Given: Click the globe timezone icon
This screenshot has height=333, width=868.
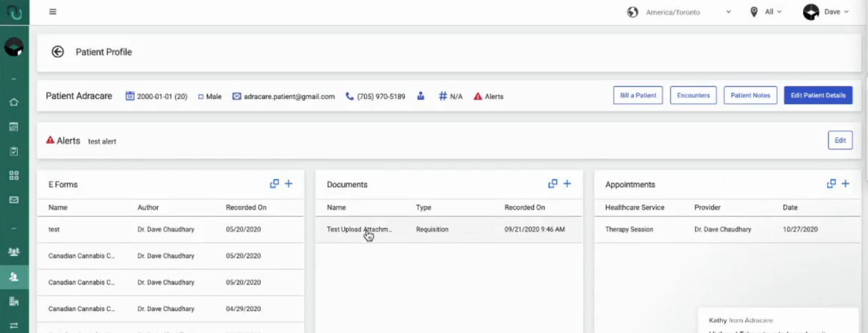Looking at the screenshot, I should click(x=632, y=12).
